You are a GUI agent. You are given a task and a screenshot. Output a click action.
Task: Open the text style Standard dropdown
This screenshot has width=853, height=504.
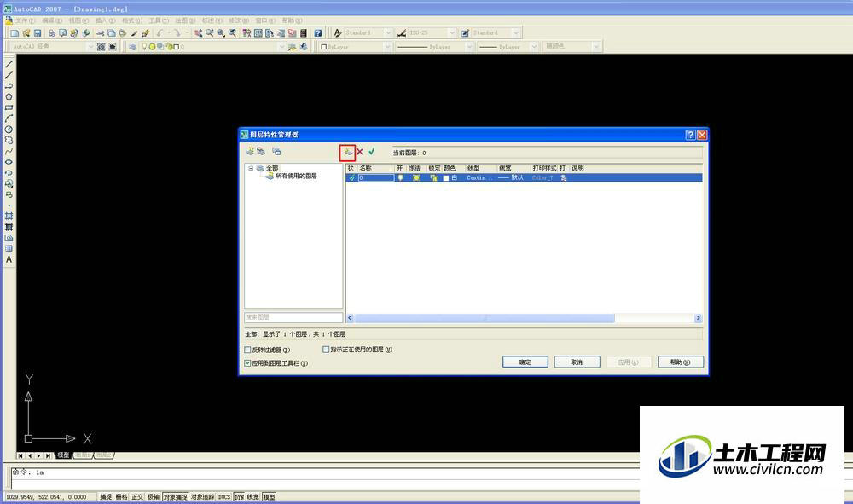[388, 33]
